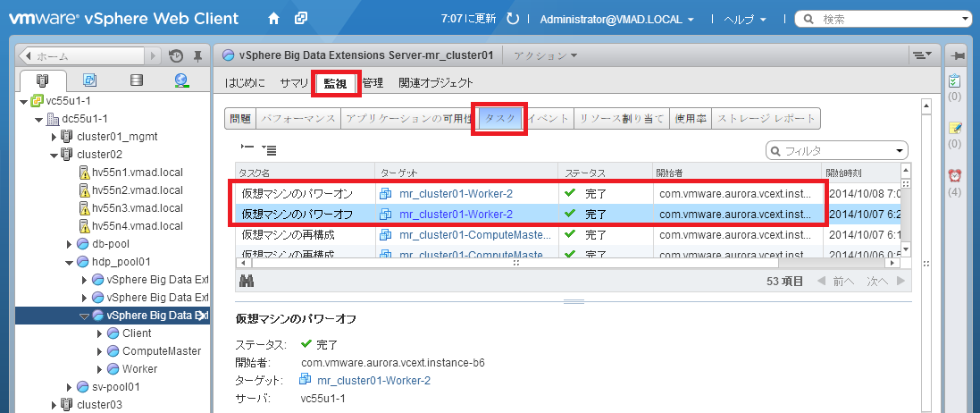The width and height of the screenshot is (980, 413).
Task: Click the refresh icon next to 7:07に更新
Action: tap(513, 19)
